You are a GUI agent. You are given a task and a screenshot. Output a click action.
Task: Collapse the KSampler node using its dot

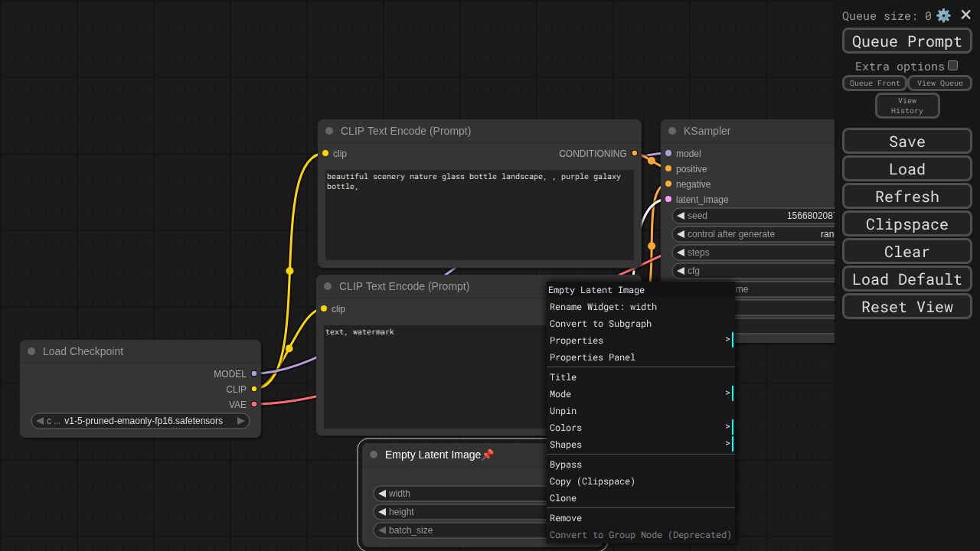(x=672, y=131)
